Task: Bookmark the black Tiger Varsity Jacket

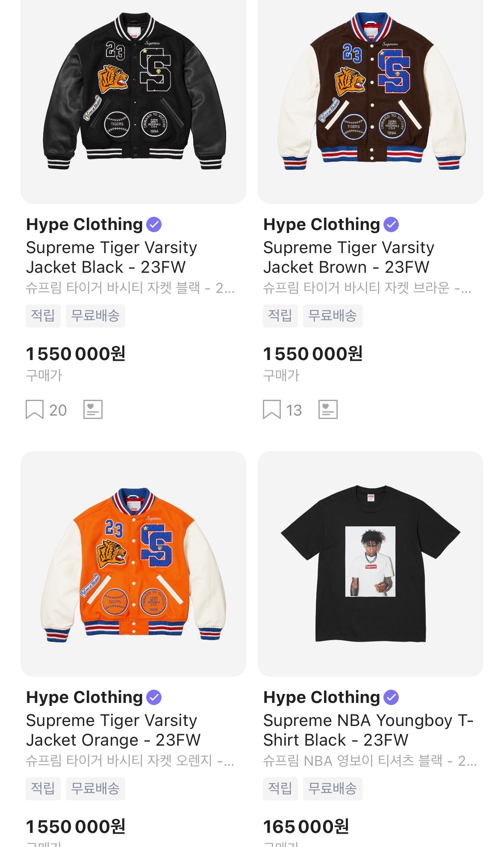Action: [x=35, y=410]
